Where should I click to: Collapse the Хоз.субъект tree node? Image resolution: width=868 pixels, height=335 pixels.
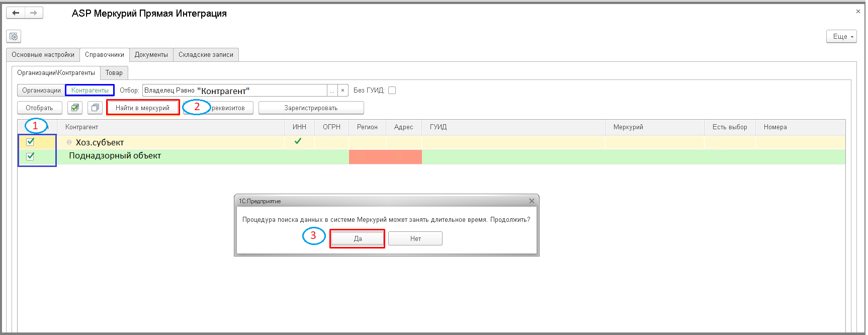click(x=69, y=142)
